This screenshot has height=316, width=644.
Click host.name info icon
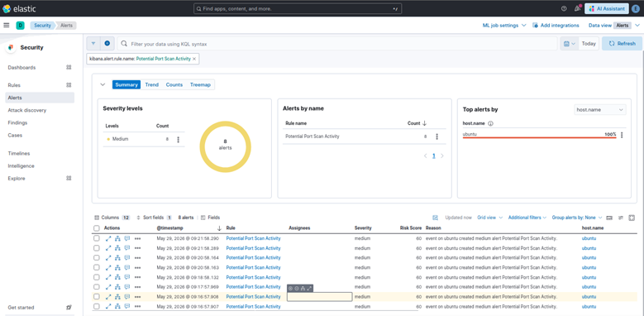490,123
